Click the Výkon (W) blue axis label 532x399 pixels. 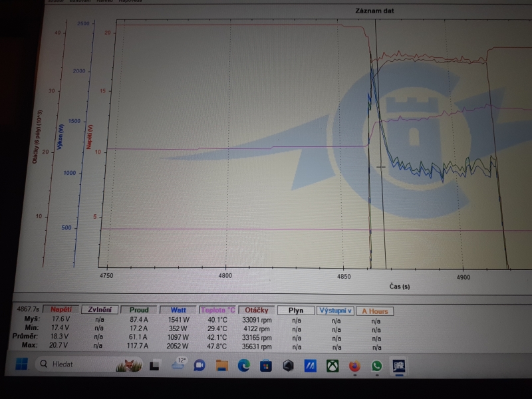tap(61, 137)
